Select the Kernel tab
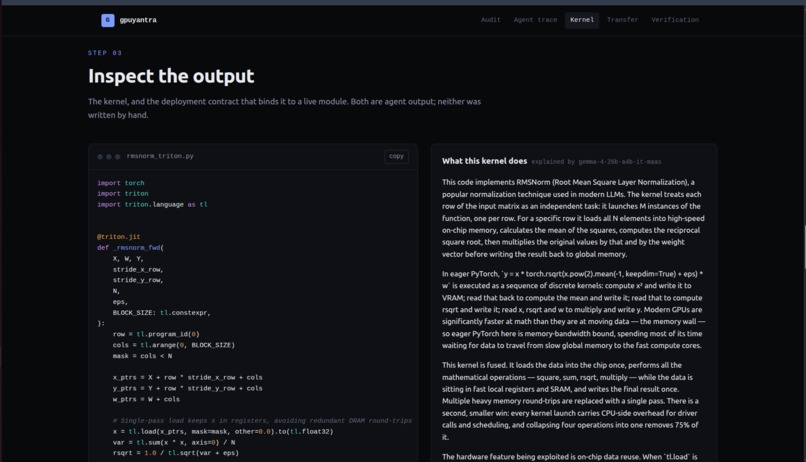806x462 pixels. tap(582, 20)
